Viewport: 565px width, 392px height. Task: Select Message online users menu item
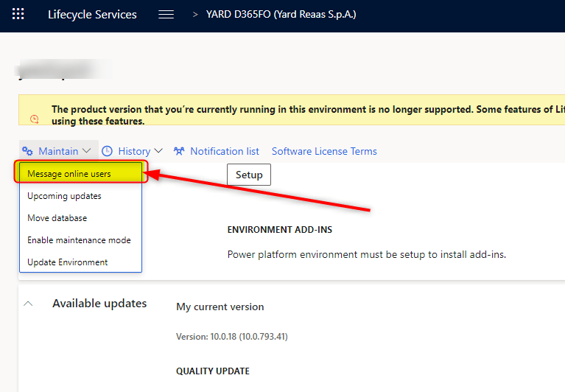69,174
